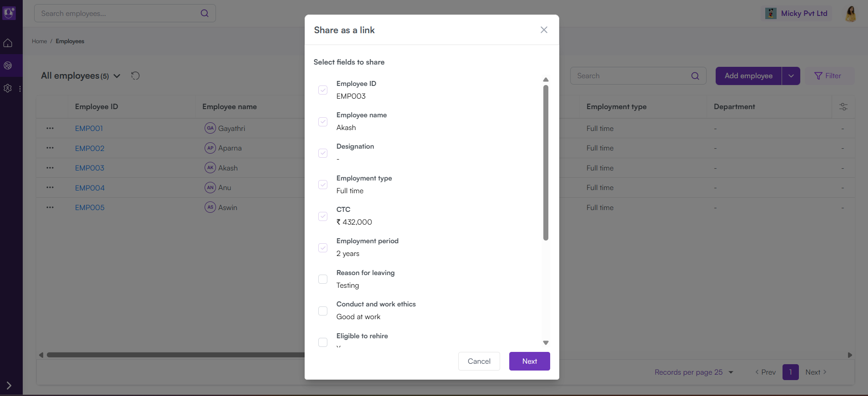868x396 pixels.
Task: Expand the sidebar with bottom chevron
Action: 8,386
